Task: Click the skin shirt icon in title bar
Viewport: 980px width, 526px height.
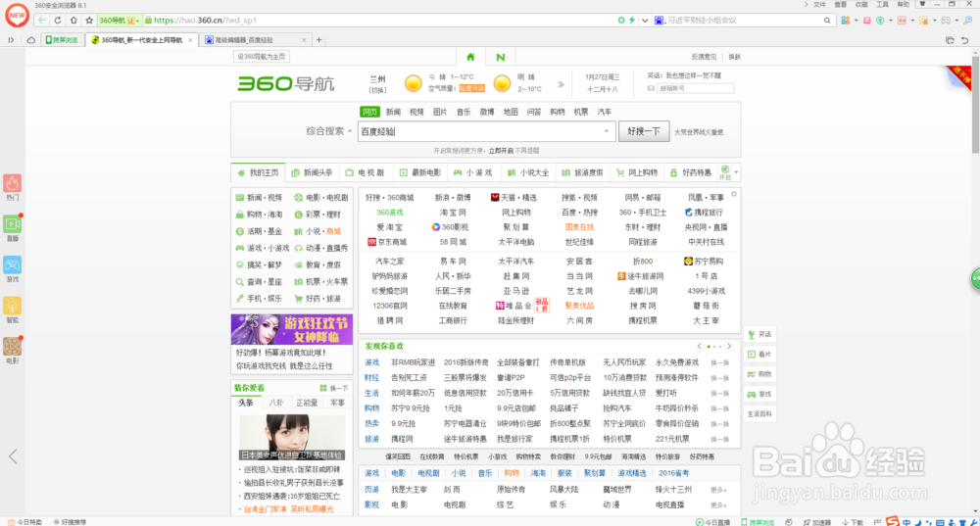Action: 922,4
